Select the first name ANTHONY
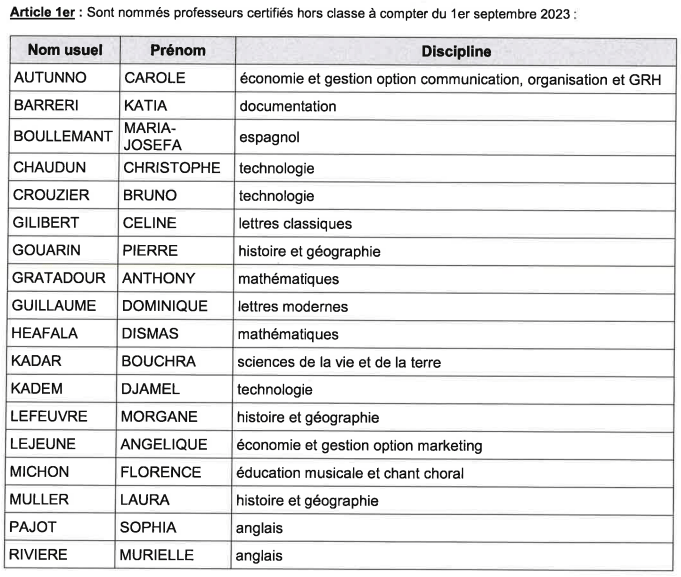This screenshot has height=577, width=681. pos(159,279)
